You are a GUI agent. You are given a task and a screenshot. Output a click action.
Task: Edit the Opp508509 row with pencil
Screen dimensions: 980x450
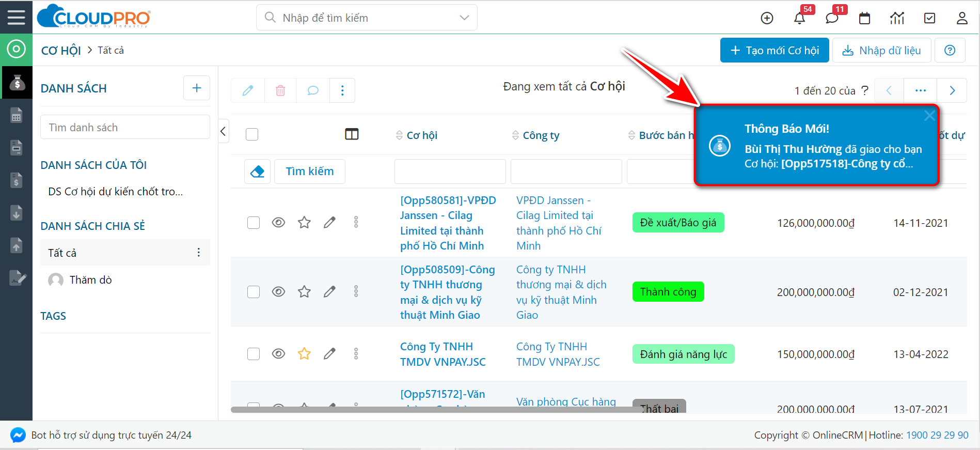tap(329, 292)
